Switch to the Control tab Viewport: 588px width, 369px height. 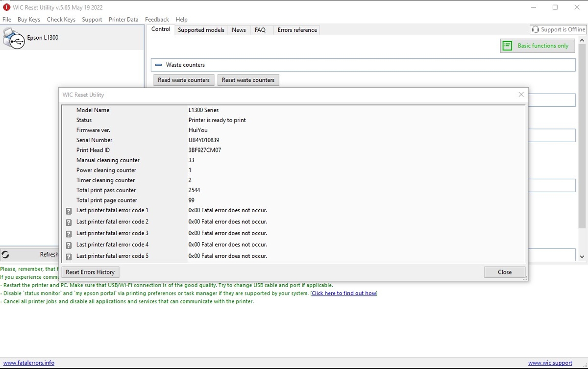click(x=161, y=29)
